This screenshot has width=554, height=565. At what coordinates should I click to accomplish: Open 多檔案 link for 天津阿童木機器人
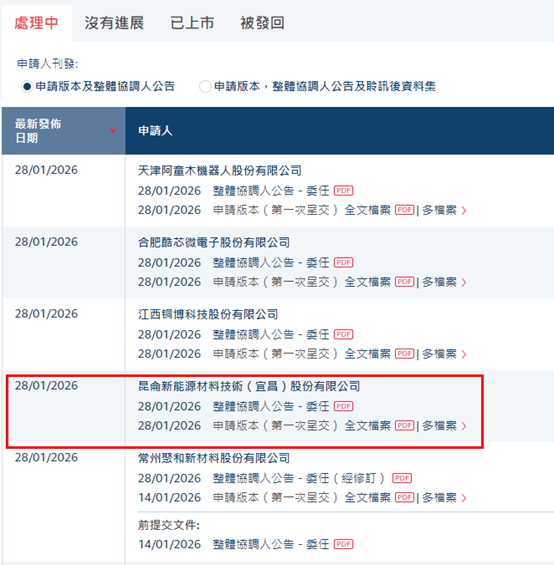(x=439, y=210)
